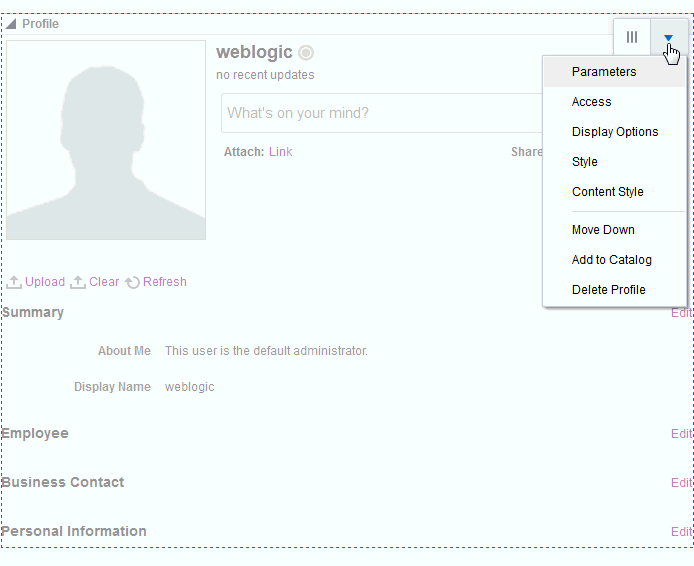Choose Access in the dropdown menu
The image size is (694, 566).
[x=591, y=102]
